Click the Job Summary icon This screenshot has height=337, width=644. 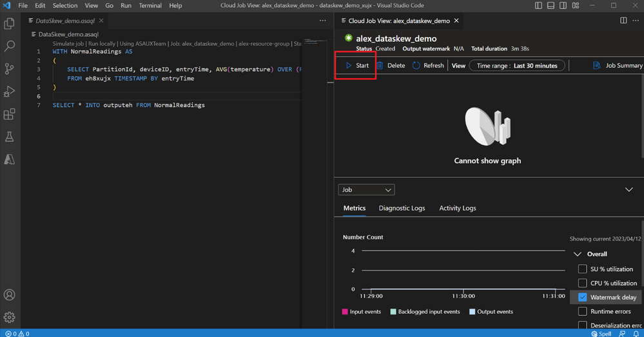click(x=597, y=65)
